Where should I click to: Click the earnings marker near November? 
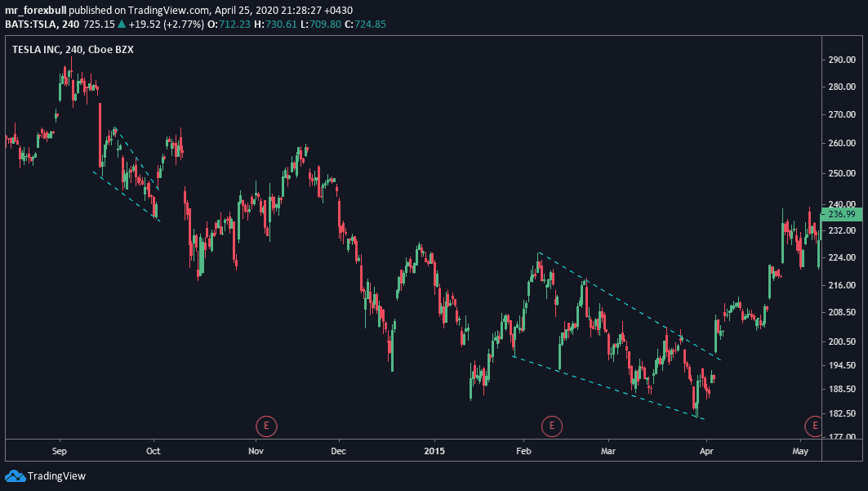pos(265,425)
